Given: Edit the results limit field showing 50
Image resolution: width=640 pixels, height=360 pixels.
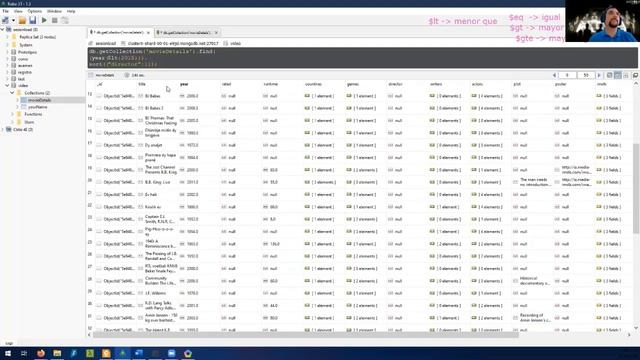Looking at the screenshot, I should [x=586, y=75].
